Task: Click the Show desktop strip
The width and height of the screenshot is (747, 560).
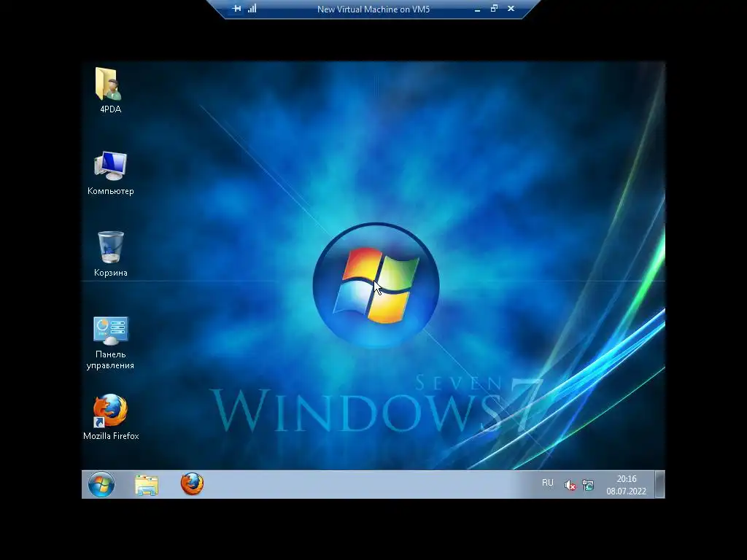Action: tap(659, 484)
